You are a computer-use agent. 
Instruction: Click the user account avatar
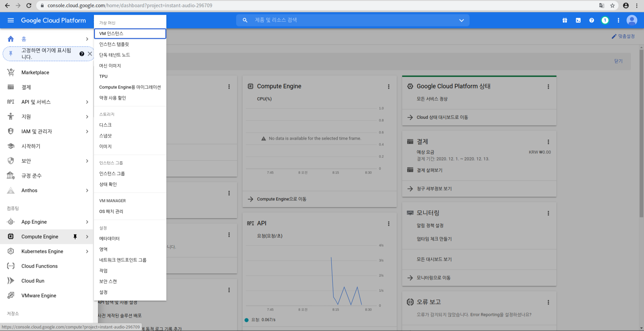632,20
